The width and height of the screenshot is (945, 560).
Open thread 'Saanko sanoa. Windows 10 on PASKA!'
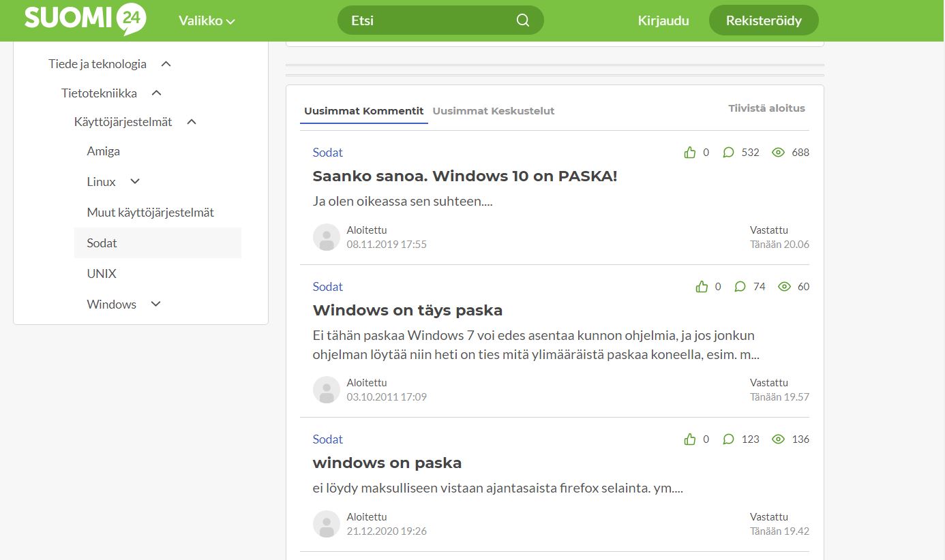465,176
